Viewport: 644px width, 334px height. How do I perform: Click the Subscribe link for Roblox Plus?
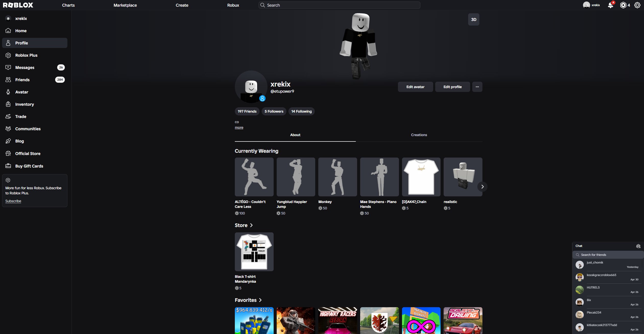13,201
